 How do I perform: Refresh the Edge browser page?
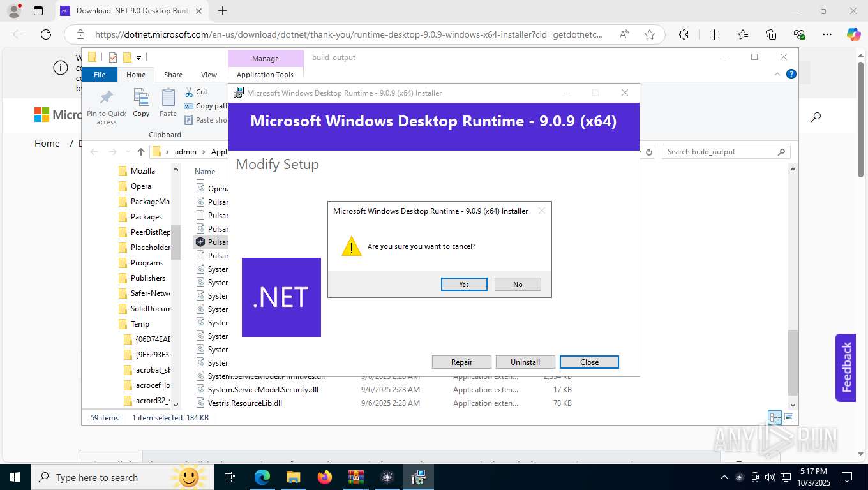pos(45,34)
